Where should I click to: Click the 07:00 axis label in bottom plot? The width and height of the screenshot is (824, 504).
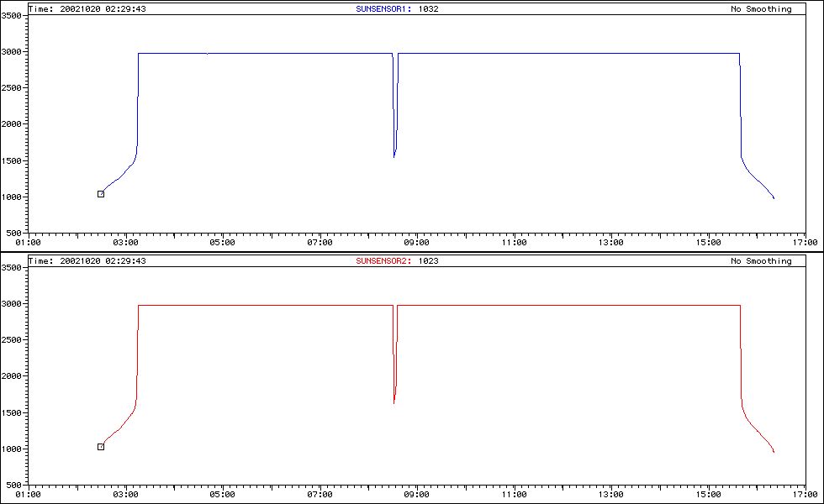pyautogui.click(x=320, y=495)
